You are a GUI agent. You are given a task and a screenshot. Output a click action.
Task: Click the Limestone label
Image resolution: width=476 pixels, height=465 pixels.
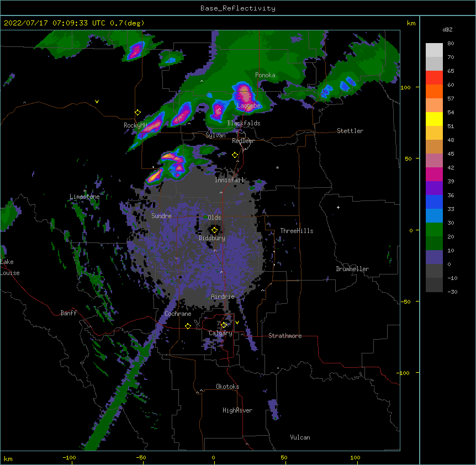(x=84, y=197)
